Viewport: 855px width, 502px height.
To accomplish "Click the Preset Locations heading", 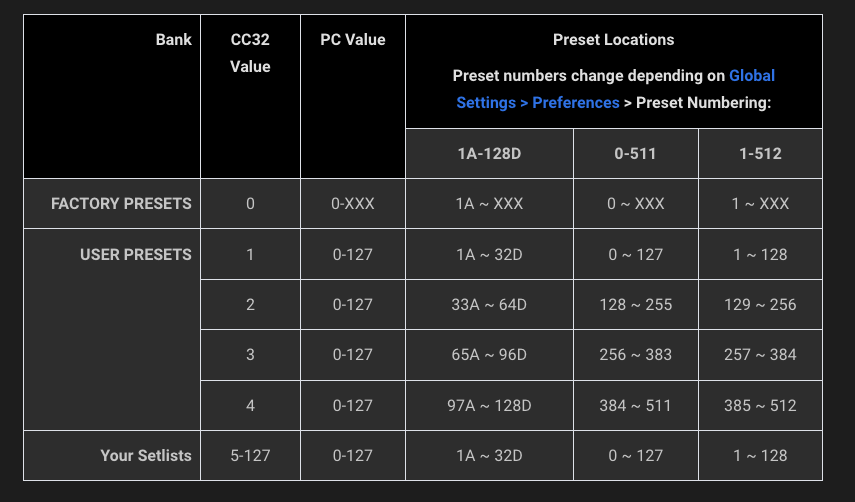I will 613,40.
